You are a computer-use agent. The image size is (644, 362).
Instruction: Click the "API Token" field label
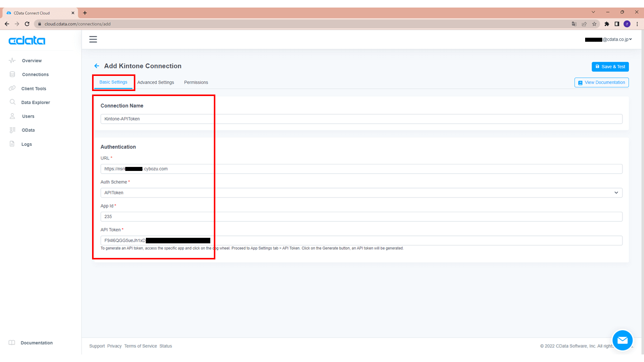[111, 230]
